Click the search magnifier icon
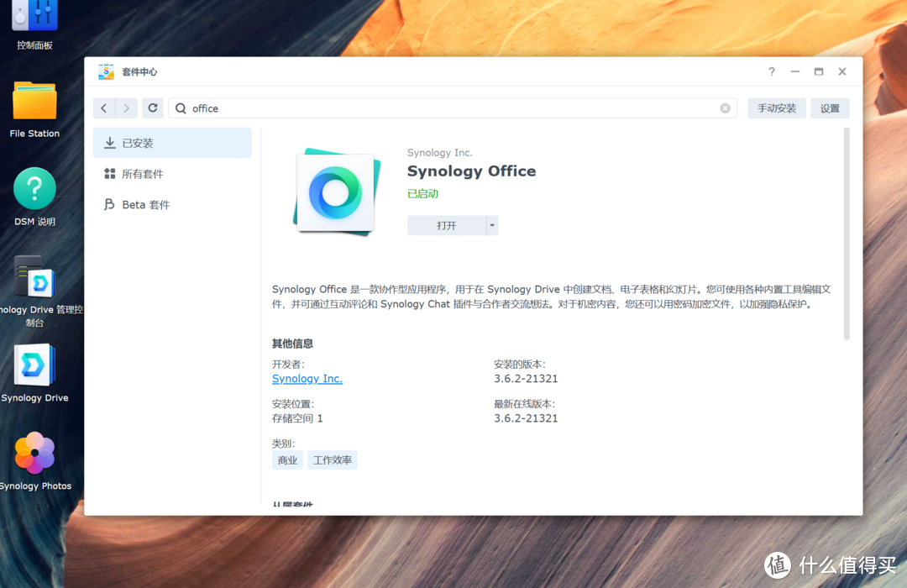The width and height of the screenshot is (907, 588). pos(181,108)
